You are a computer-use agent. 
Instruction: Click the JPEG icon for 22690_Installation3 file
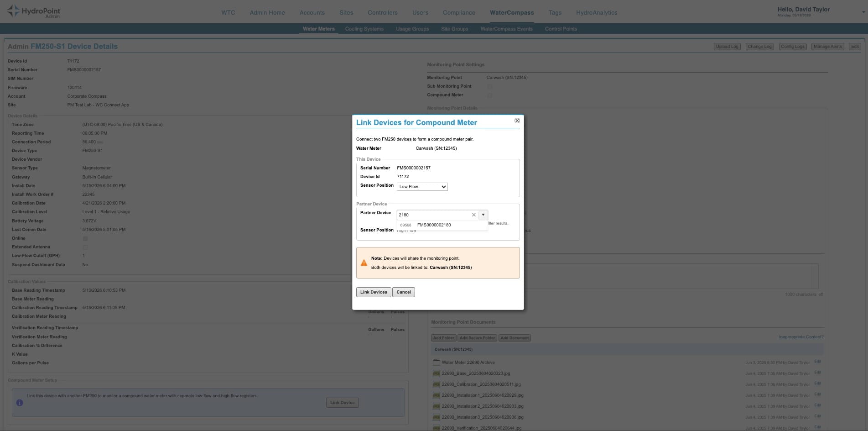pos(436,417)
